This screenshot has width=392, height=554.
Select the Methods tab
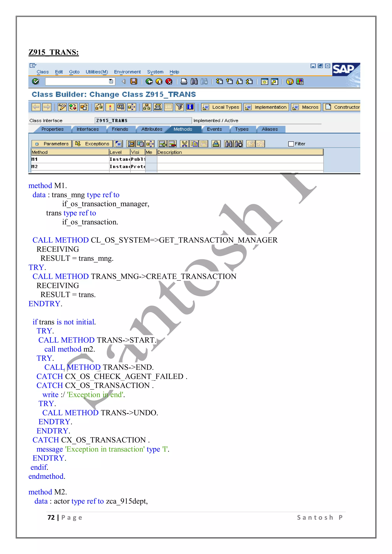tap(183, 129)
